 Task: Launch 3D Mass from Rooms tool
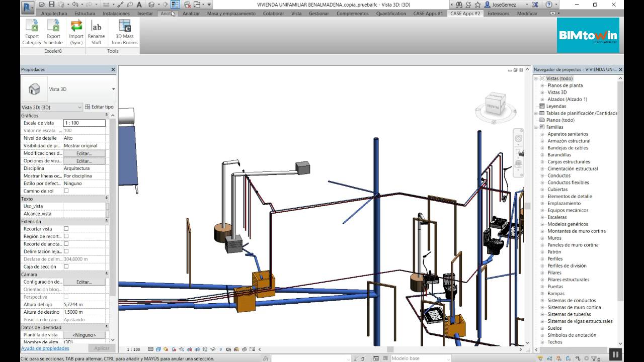[124, 32]
